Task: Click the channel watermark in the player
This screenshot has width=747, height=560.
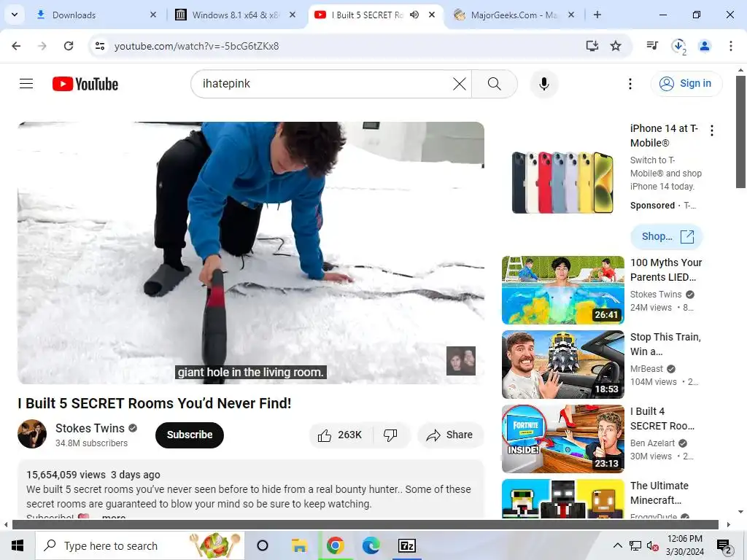Action: (461, 361)
